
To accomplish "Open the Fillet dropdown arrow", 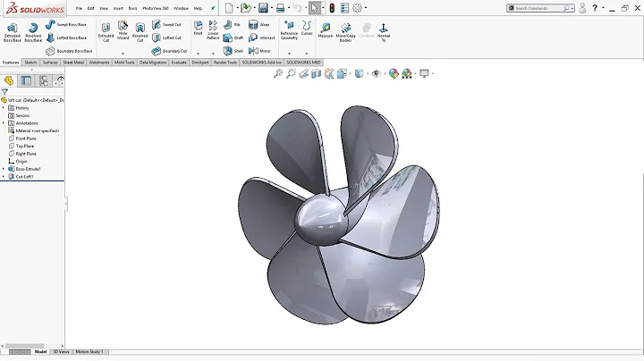I will pyautogui.click(x=198, y=54).
